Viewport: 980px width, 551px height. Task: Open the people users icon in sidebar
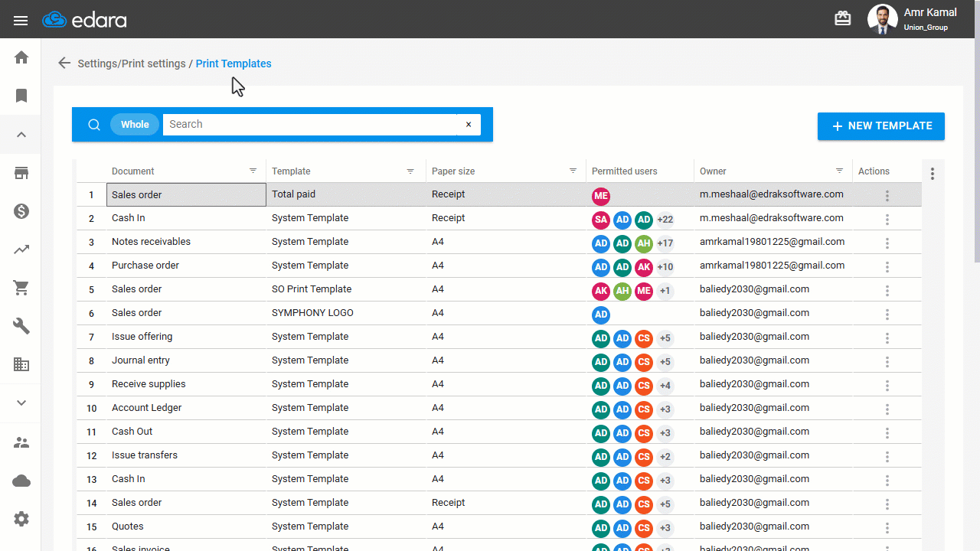click(x=21, y=442)
